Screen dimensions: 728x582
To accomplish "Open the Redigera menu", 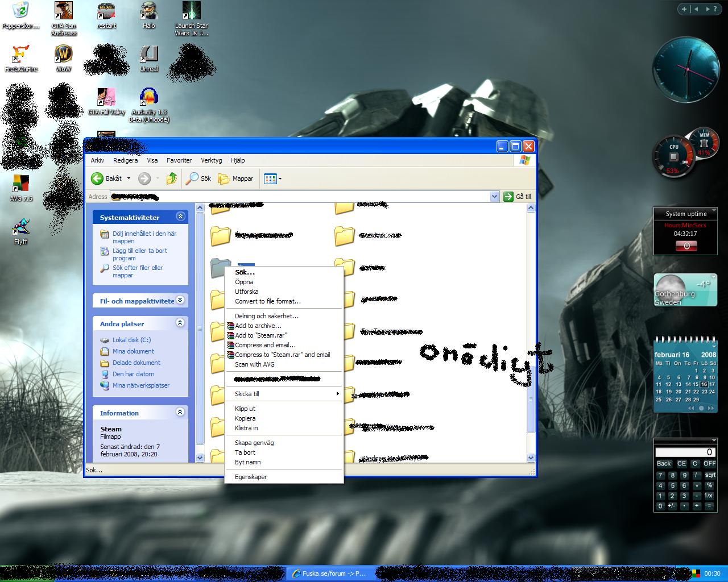I will pos(125,160).
